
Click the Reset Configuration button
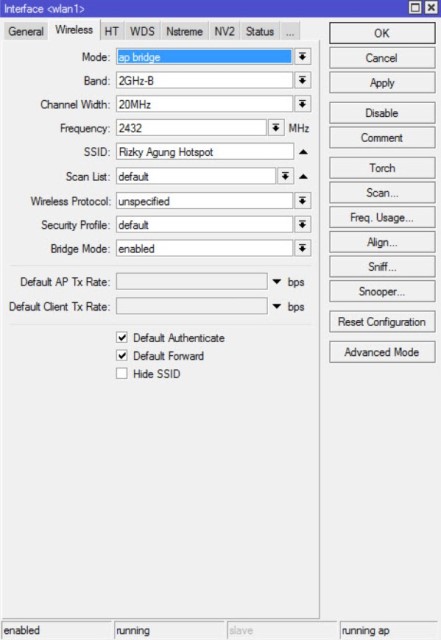382,322
